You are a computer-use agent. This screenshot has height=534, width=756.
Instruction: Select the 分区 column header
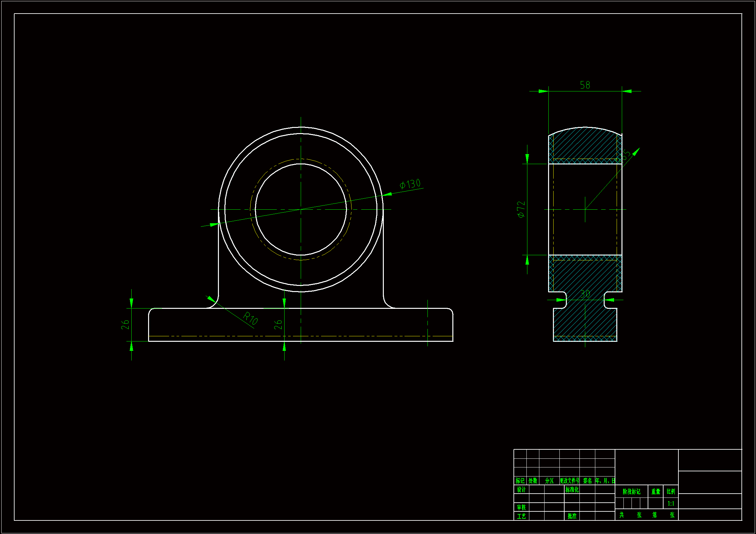(x=549, y=481)
